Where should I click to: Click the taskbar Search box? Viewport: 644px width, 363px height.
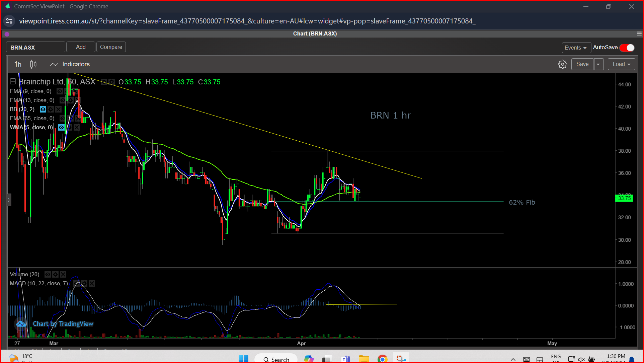click(x=276, y=359)
